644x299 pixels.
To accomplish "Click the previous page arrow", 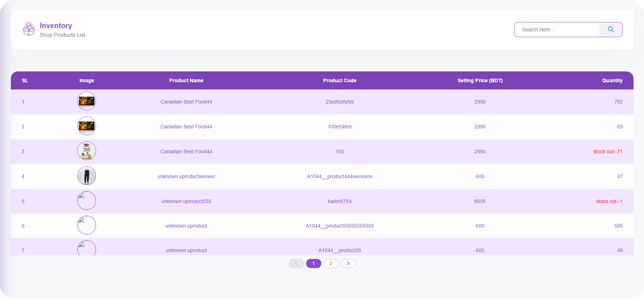I will pos(296,263).
